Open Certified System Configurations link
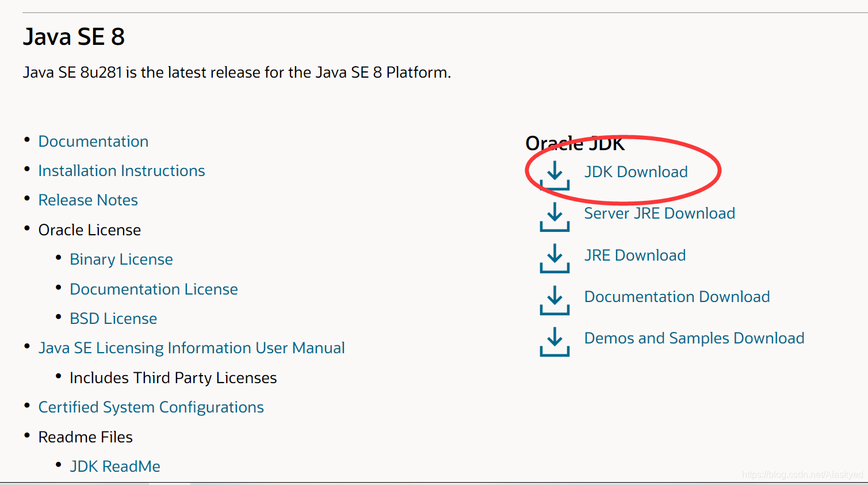The width and height of the screenshot is (868, 485). (x=151, y=407)
